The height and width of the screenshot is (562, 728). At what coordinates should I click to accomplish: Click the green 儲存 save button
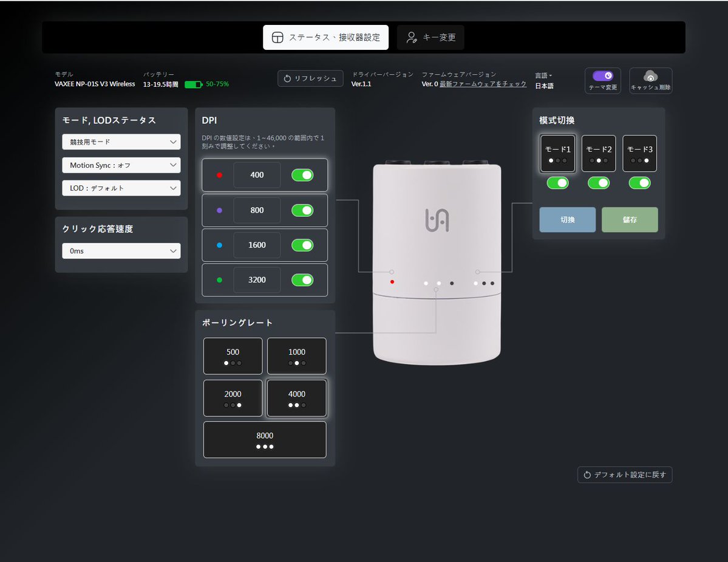[630, 220]
